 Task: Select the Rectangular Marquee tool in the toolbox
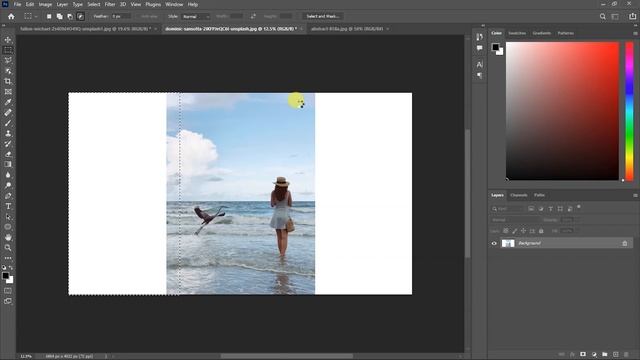pos(8,50)
